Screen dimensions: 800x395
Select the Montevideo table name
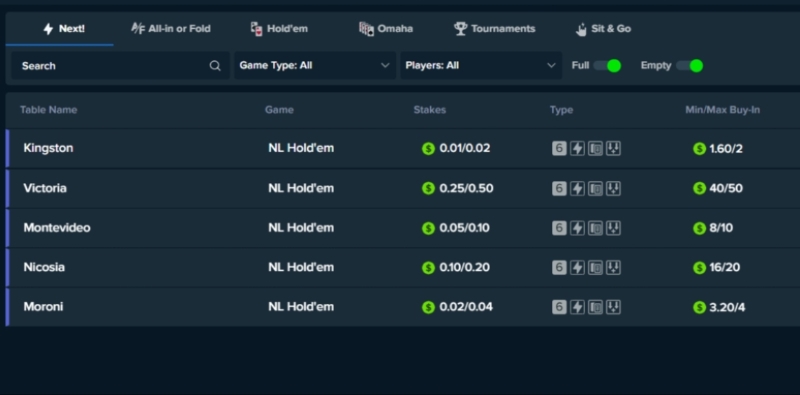coord(57,228)
